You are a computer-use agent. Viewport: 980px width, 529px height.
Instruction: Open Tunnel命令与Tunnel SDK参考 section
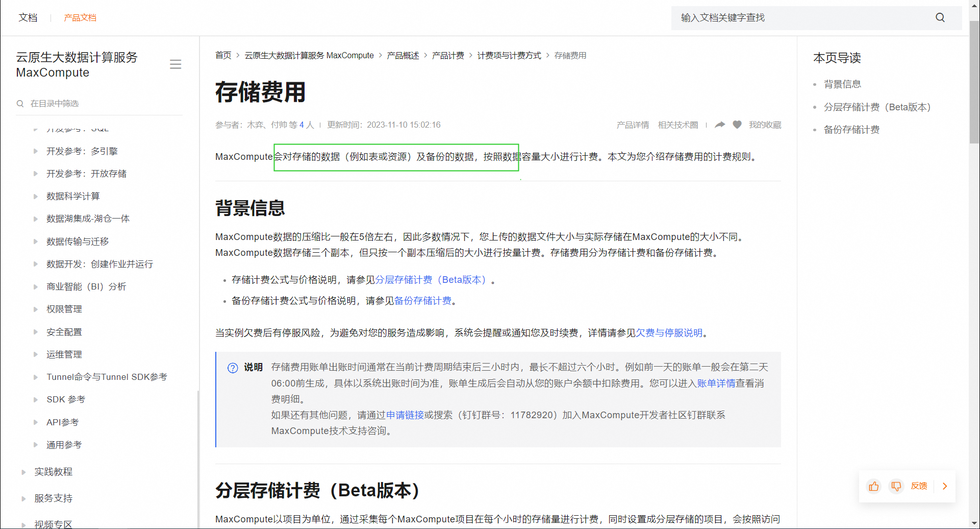[107, 377]
